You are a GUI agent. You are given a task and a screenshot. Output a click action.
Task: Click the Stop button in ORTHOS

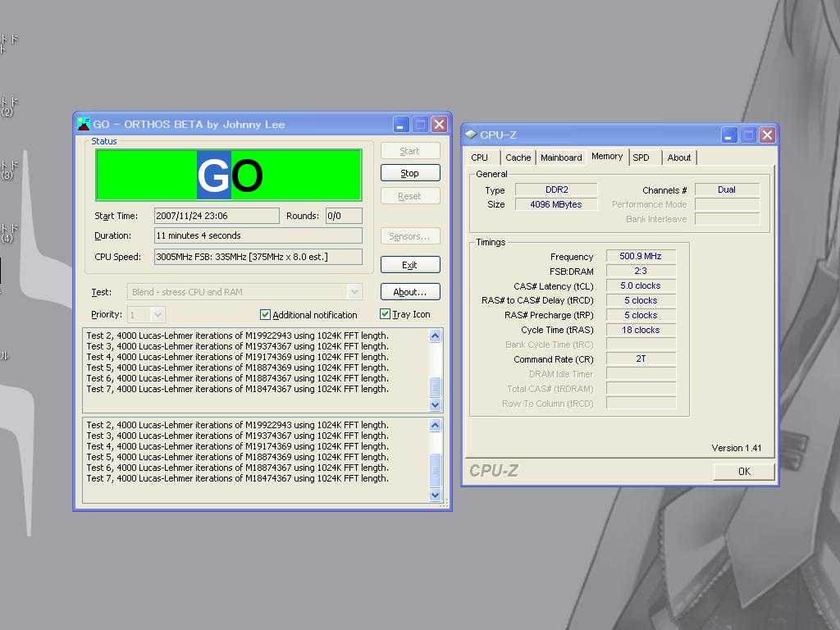pos(410,173)
